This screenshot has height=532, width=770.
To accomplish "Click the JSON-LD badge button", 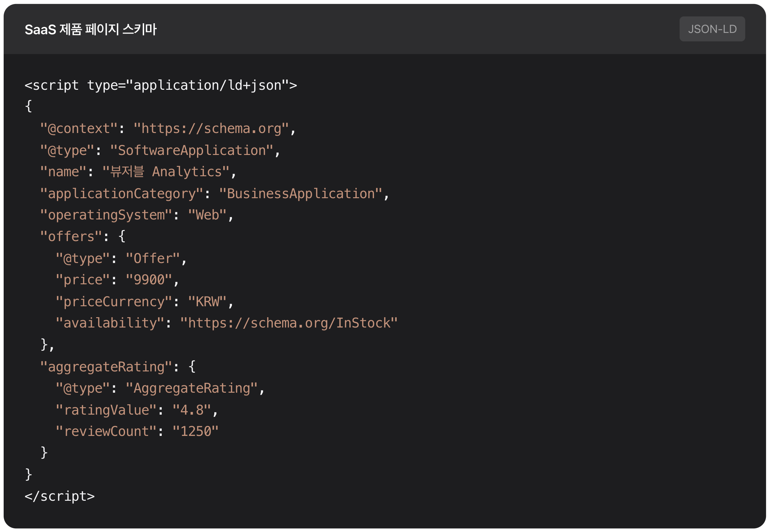I will point(712,29).
